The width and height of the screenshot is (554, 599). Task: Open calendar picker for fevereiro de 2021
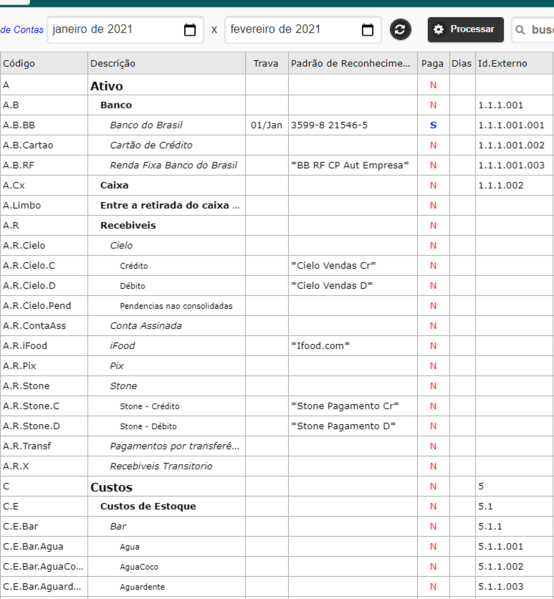(367, 30)
